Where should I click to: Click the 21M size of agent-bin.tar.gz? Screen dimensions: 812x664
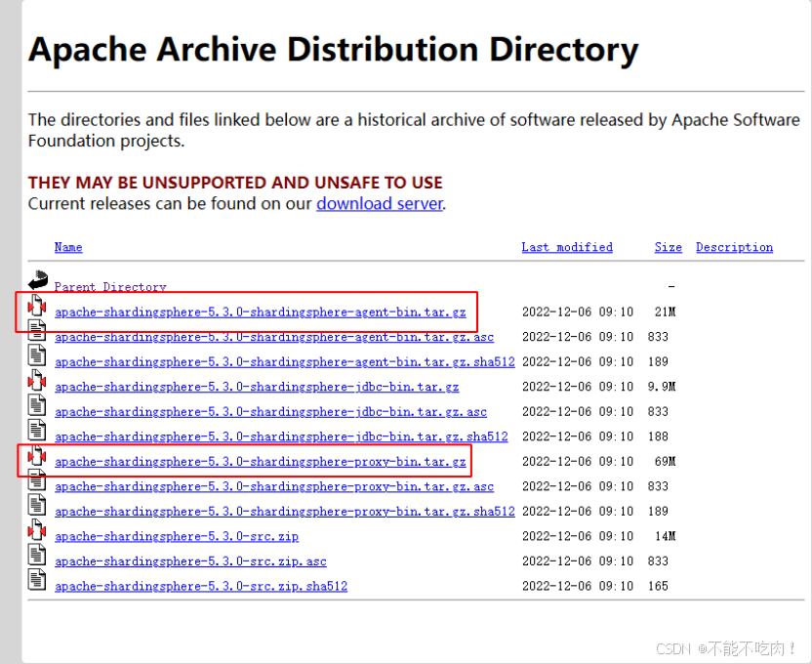[x=666, y=311]
